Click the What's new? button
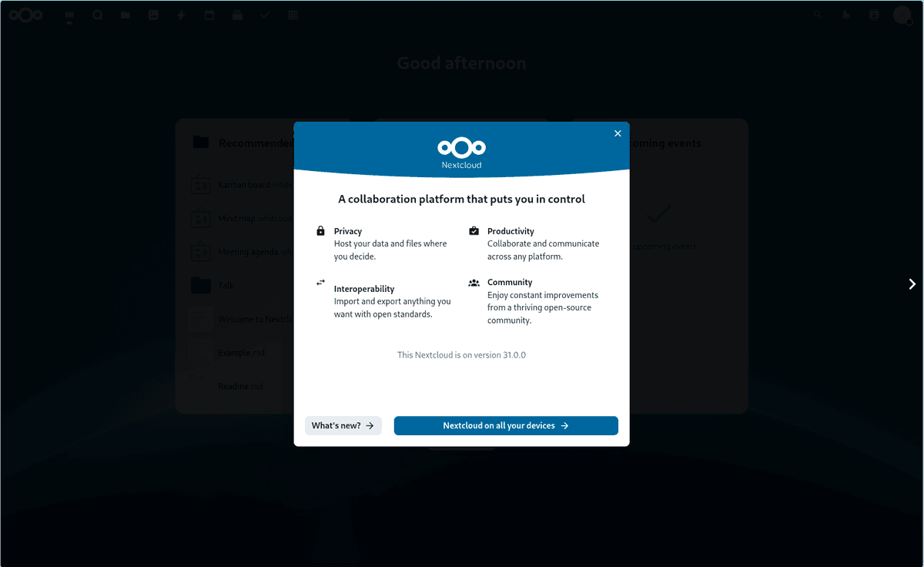The height and width of the screenshot is (567, 924). click(343, 425)
